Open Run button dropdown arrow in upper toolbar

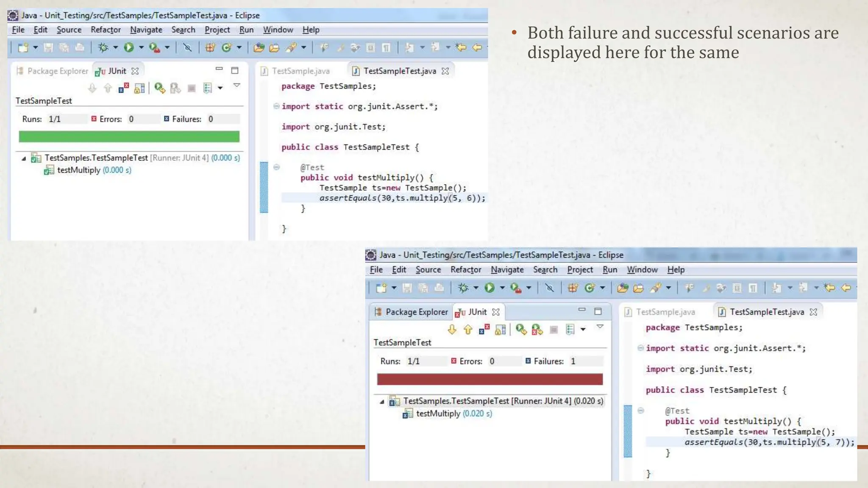[x=141, y=47]
